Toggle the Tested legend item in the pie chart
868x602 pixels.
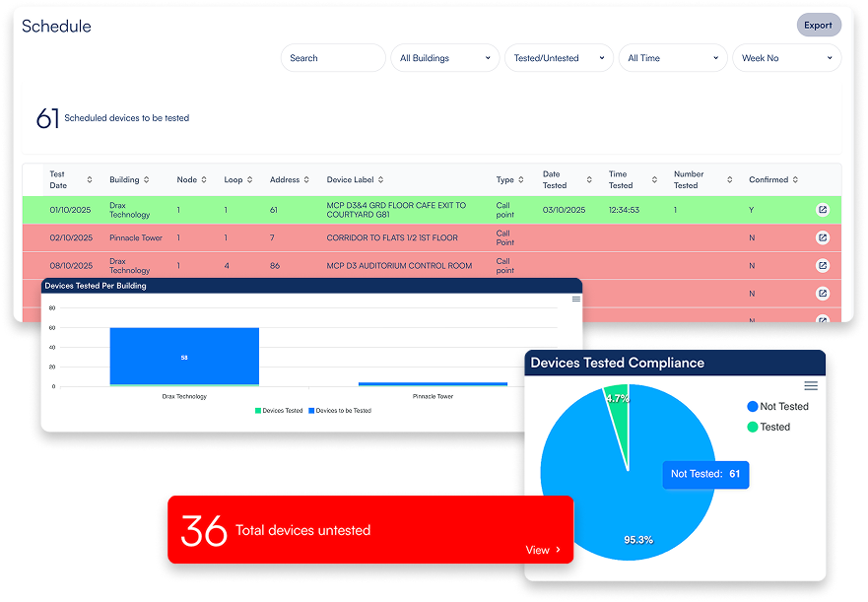768,427
